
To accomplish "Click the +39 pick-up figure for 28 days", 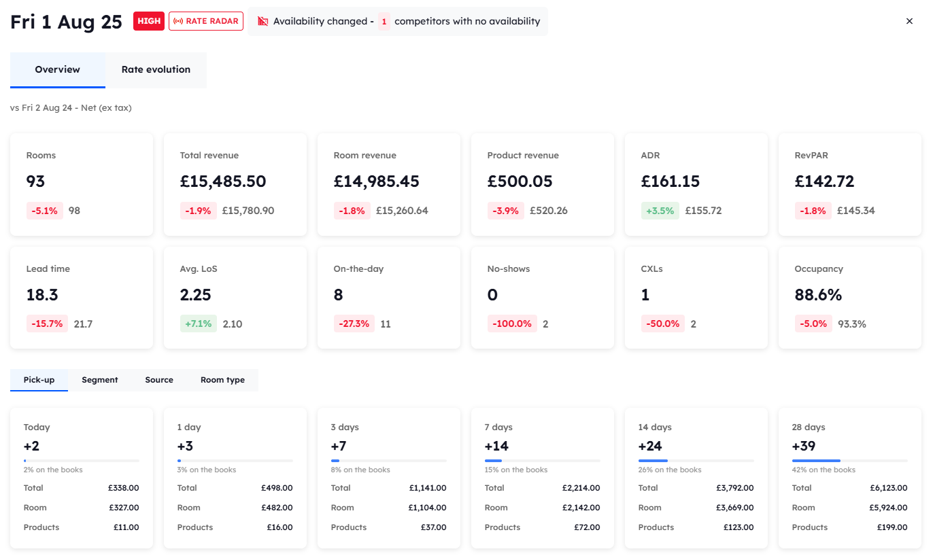I will coord(804,447).
